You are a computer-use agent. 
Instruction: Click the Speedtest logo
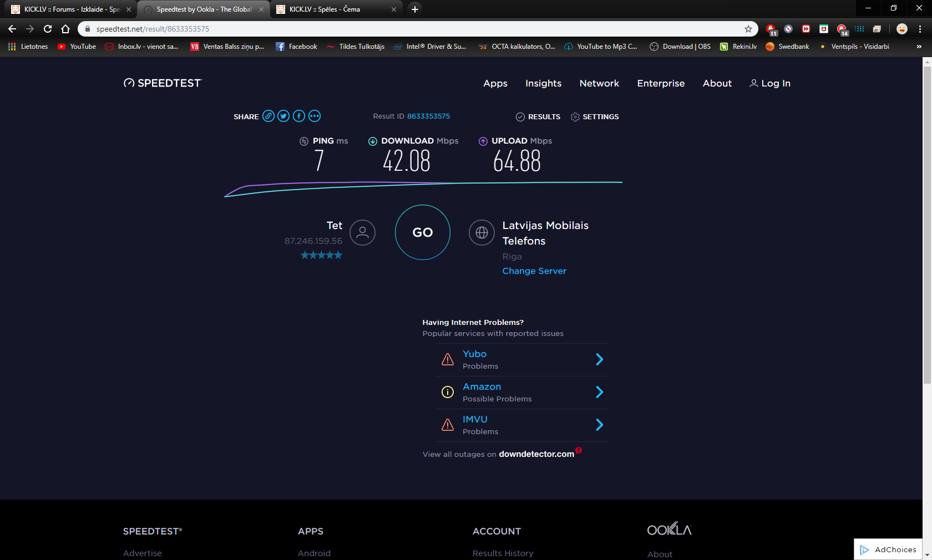(163, 83)
